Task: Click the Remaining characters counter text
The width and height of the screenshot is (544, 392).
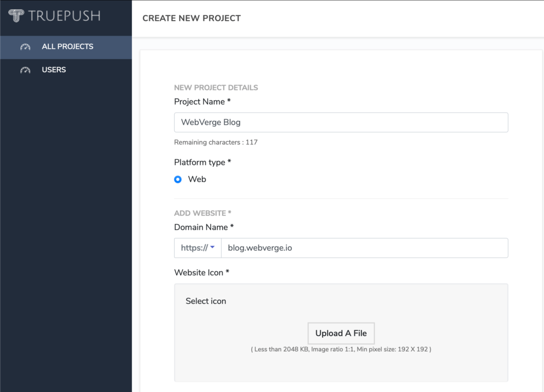Action: [x=216, y=142]
